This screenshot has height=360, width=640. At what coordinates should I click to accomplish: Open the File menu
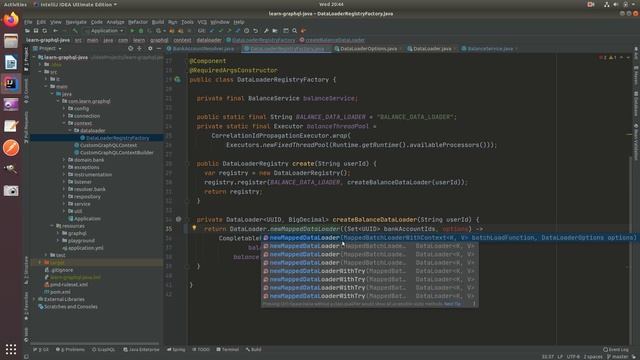[x=28, y=22]
